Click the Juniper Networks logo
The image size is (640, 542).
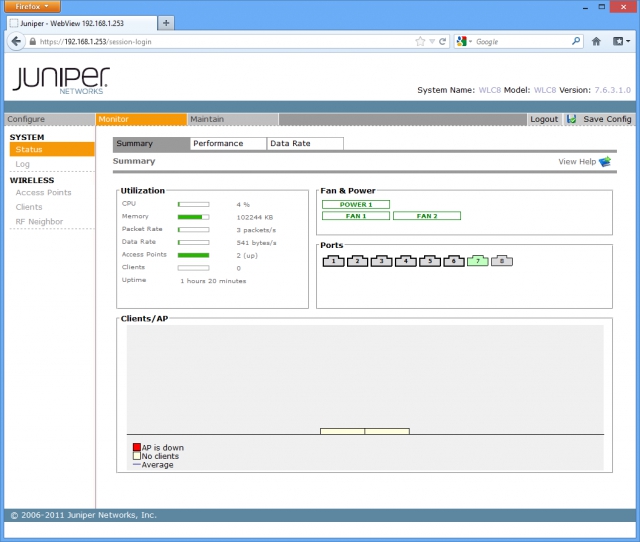pos(61,80)
